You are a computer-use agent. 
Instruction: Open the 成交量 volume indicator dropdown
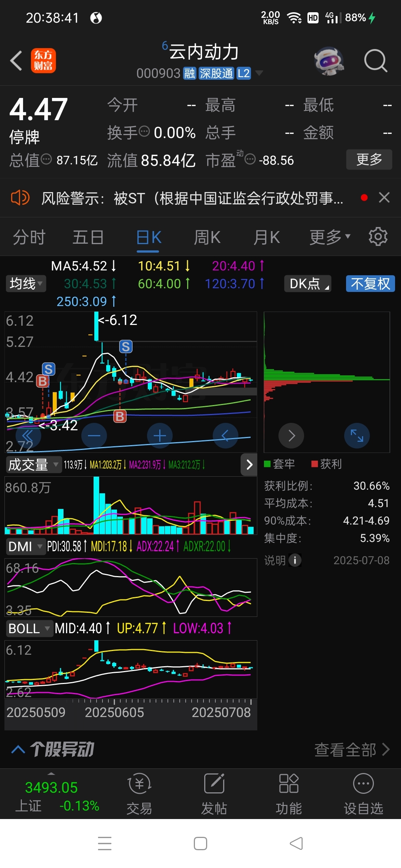[33, 465]
